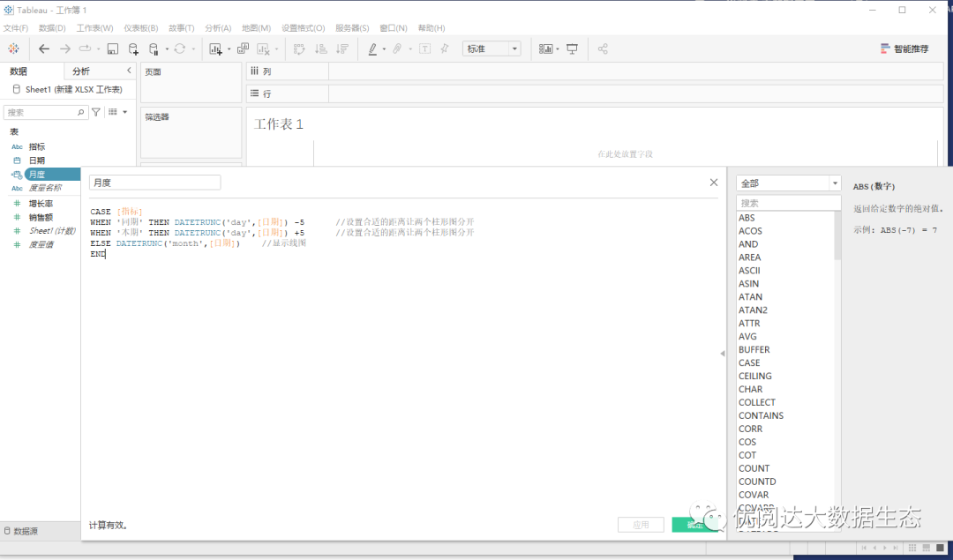Select the Sheet1 (计数) field

coord(52,231)
